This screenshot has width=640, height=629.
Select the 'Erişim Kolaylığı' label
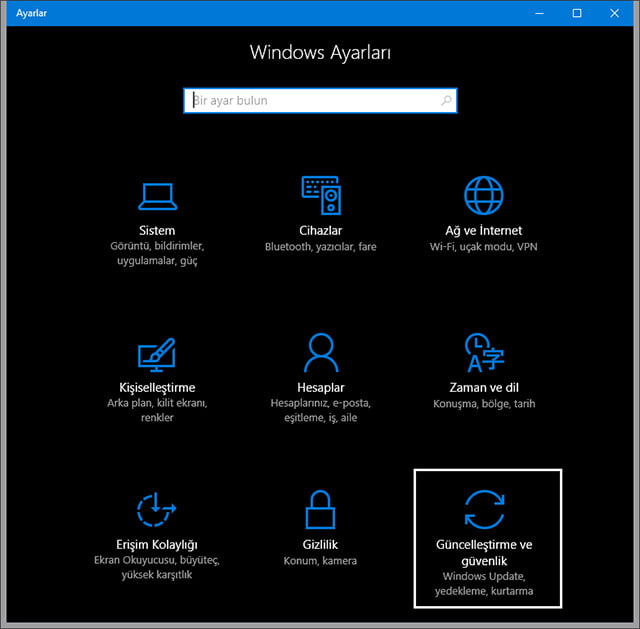(157, 545)
